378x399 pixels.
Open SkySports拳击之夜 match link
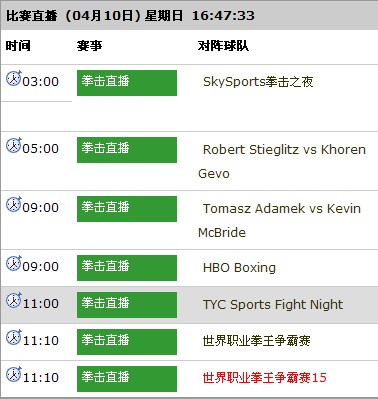point(258,82)
